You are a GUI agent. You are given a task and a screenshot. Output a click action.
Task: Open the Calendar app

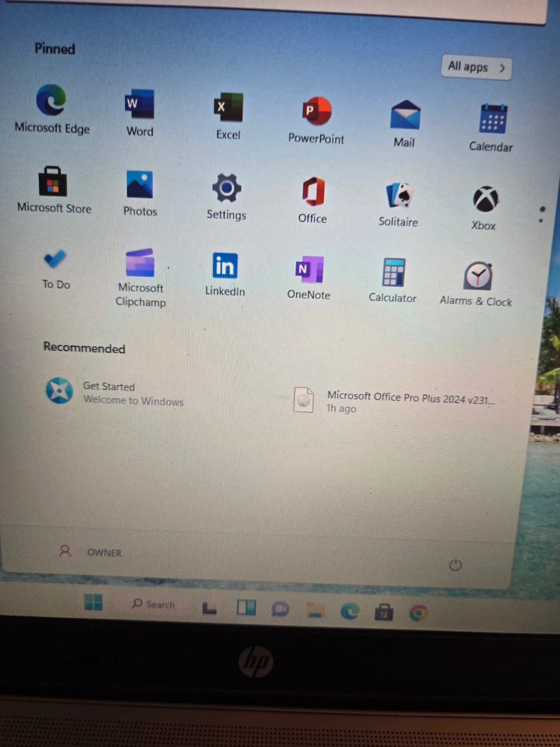tap(492, 119)
